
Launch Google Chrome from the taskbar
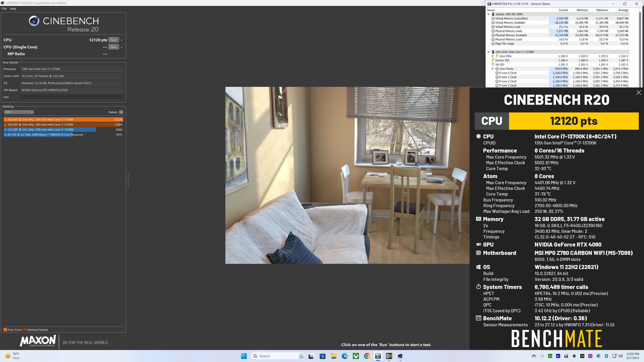coord(367,356)
